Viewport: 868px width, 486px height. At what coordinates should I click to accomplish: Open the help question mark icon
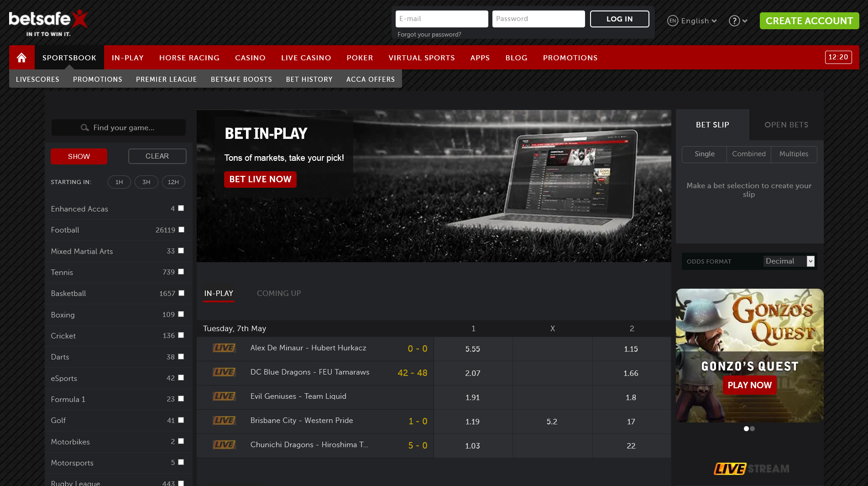[734, 21]
